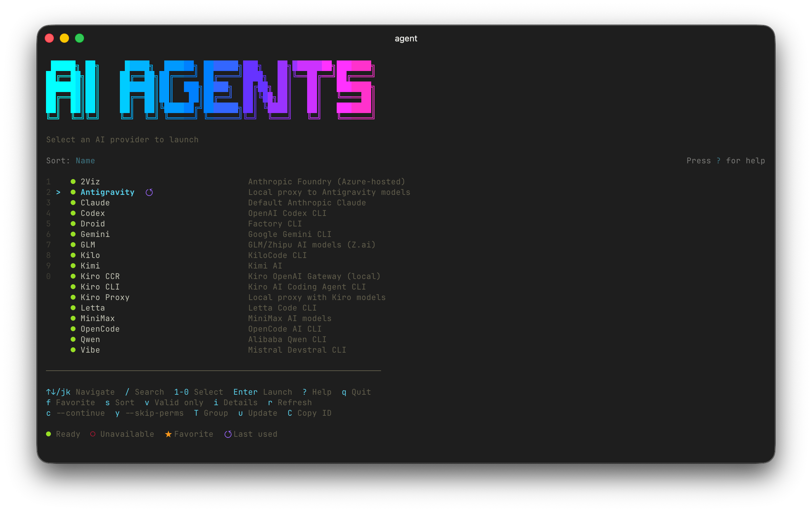812x512 pixels.
Task: Click the i Details shortcut hint
Action: tap(236, 402)
